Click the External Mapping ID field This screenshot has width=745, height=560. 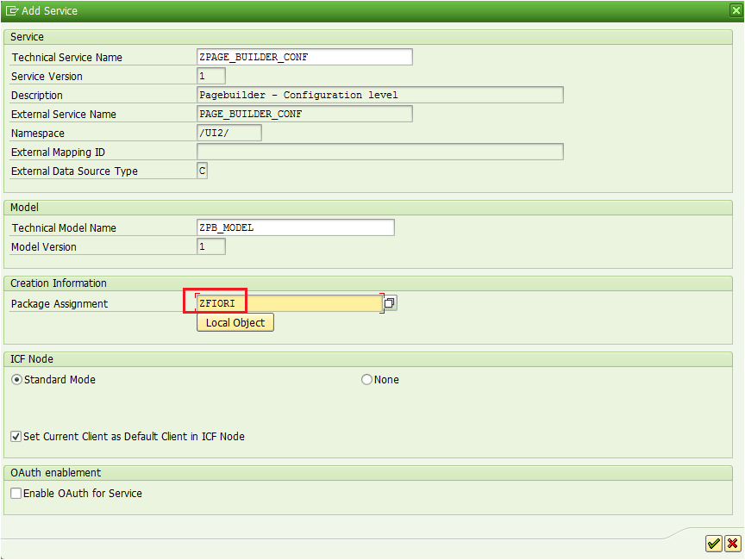click(x=380, y=152)
